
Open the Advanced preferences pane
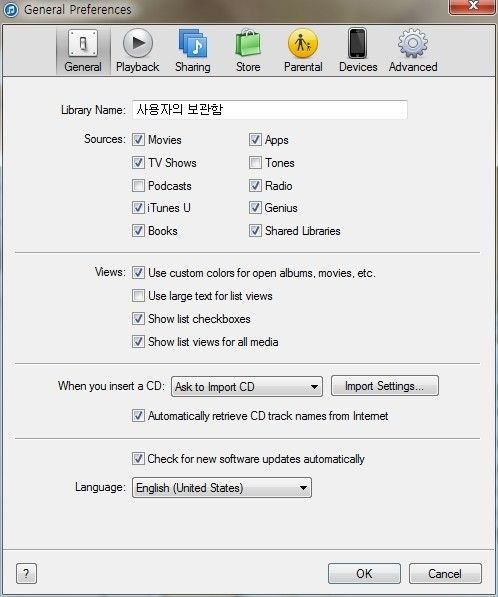click(413, 50)
